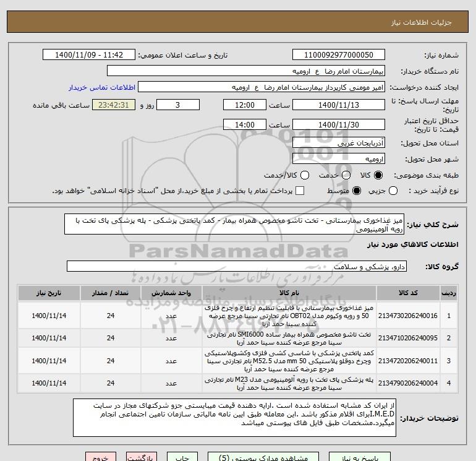This screenshot has height=461, width=476.
Task: Click the گروه کالا field دارو، پزشکی و سلامت
Action: (x=237, y=266)
